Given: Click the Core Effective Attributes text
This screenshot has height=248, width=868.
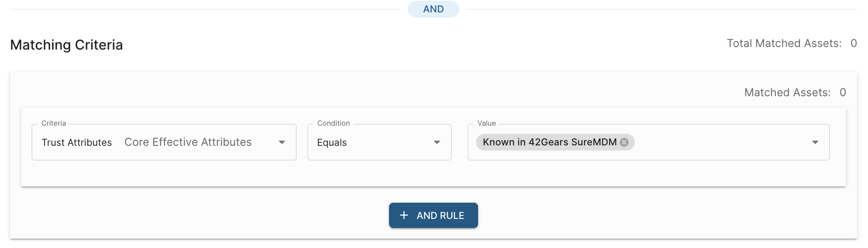Looking at the screenshot, I should click(188, 142).
